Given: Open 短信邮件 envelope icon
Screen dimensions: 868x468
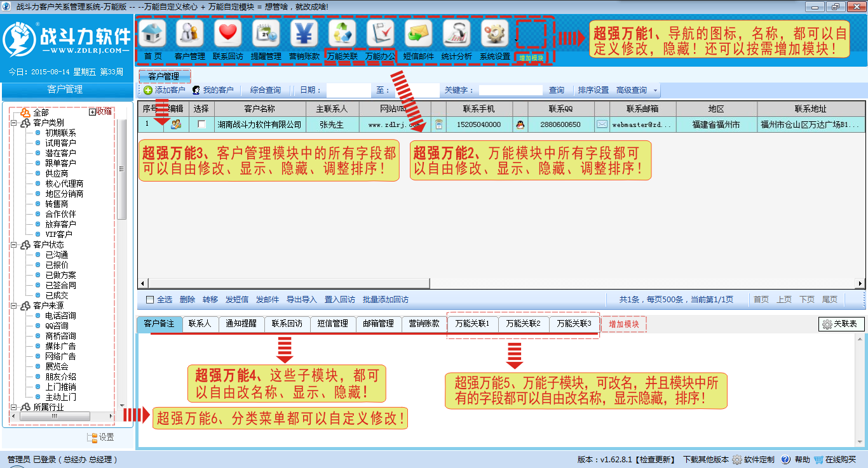Looking at the screenshot, I should coord(419,34).
